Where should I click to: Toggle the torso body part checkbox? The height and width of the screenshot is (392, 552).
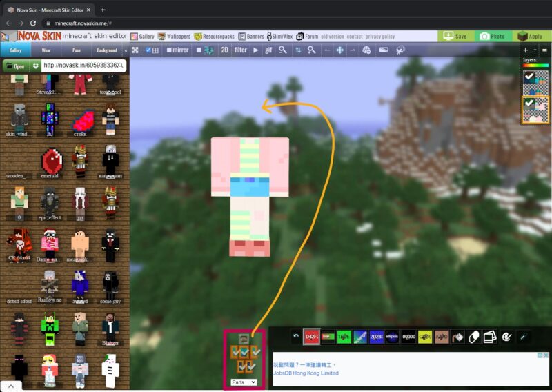(244, 352)
